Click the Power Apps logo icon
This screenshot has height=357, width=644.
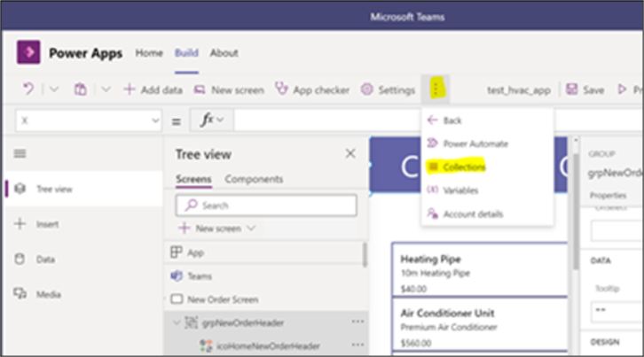(x=28, y=52)
